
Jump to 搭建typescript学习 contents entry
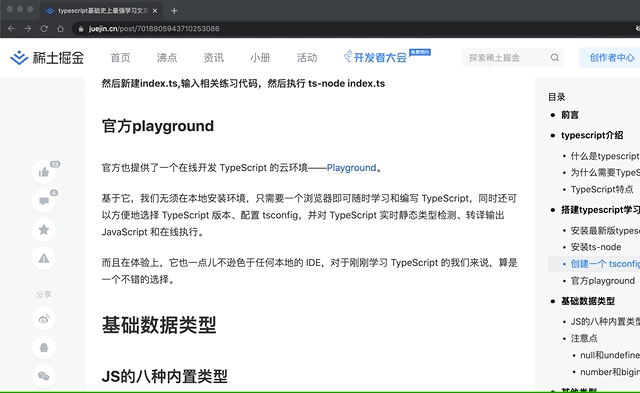coord(600,210)
